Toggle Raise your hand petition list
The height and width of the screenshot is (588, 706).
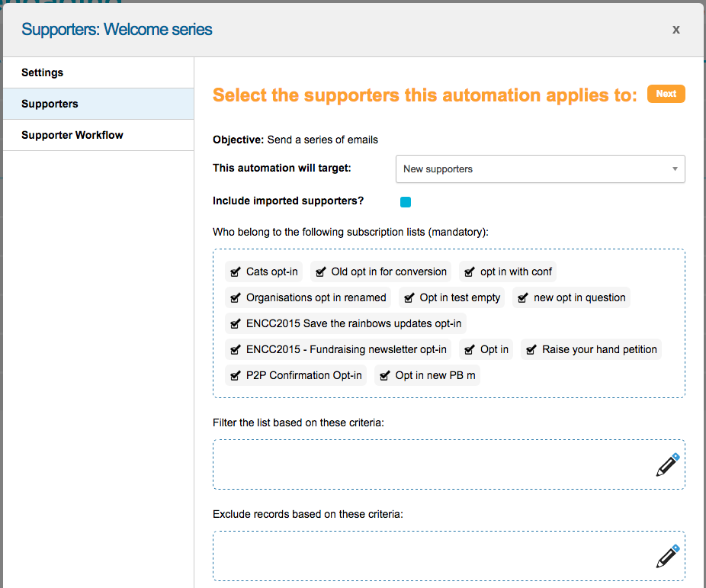531,349
